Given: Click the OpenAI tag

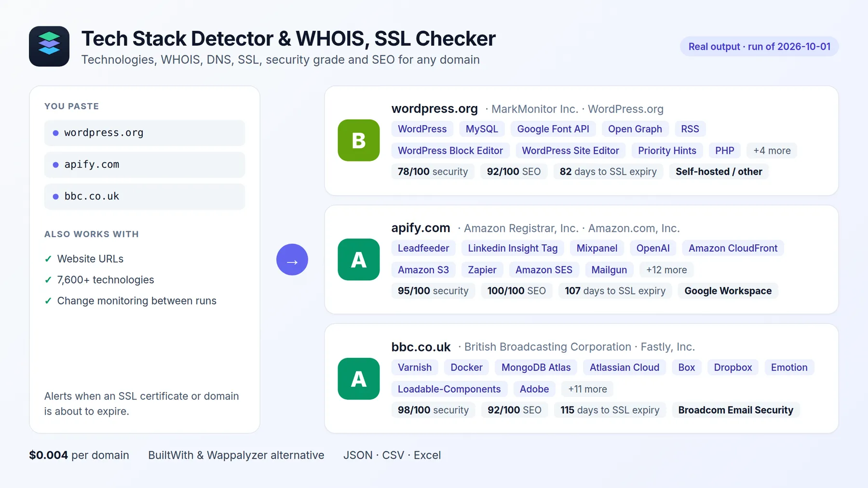Looking at the screenshot, I should click(x=653, y=248).
